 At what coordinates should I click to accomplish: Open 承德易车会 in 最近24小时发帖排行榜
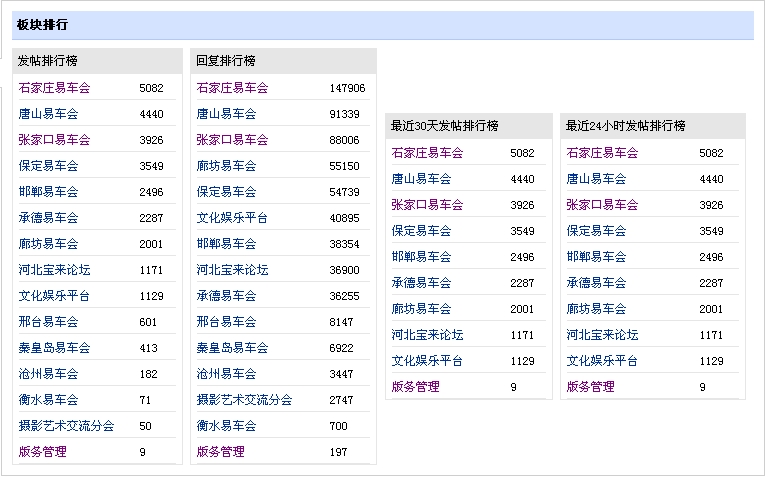pyautogui.click(x=597, y=283)
